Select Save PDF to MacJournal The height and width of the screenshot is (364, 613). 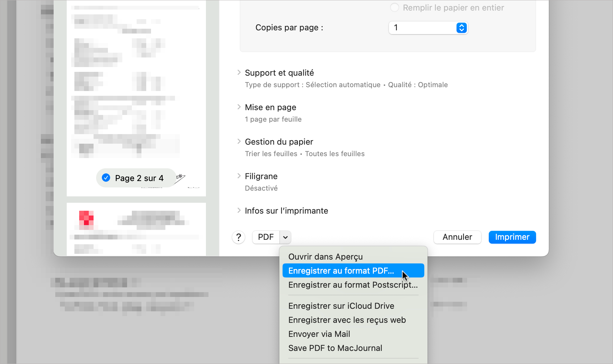[x=335, y=348]
